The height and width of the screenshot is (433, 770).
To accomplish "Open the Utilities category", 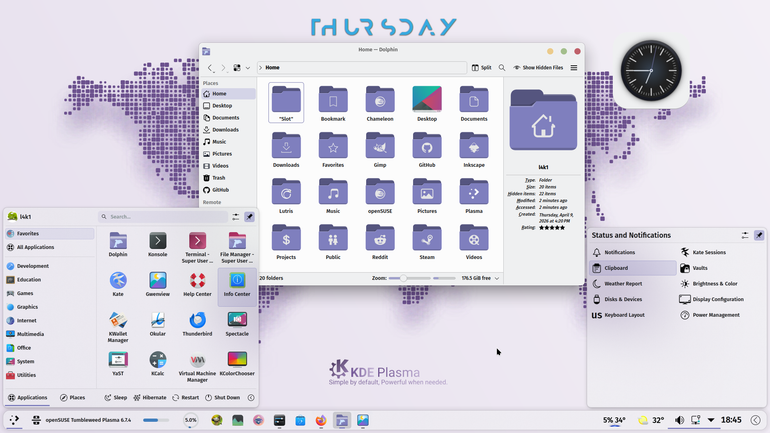I will click(50, 375).
